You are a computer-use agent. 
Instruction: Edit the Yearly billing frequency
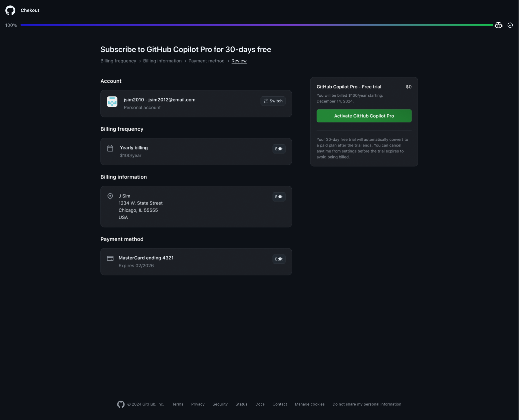point(279,149)
